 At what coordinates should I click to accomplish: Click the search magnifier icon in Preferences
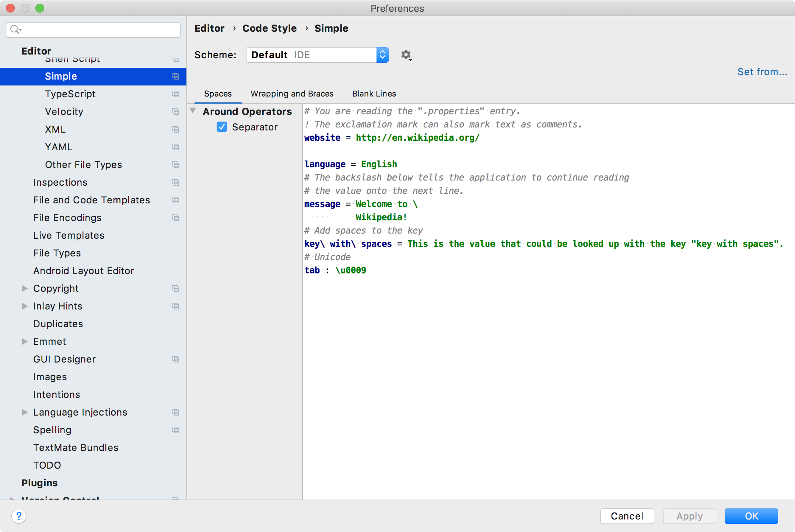click(x=15, y=29)
